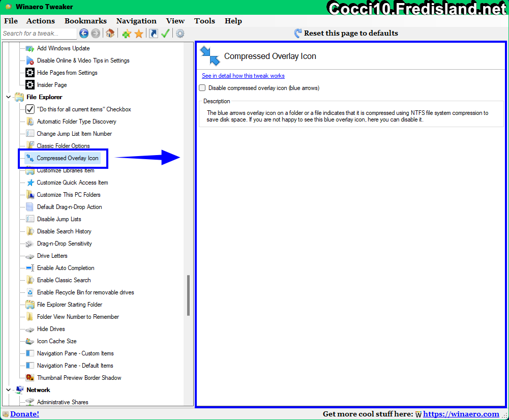
Task: Open the Navigation menu
Action: [136, 21]
